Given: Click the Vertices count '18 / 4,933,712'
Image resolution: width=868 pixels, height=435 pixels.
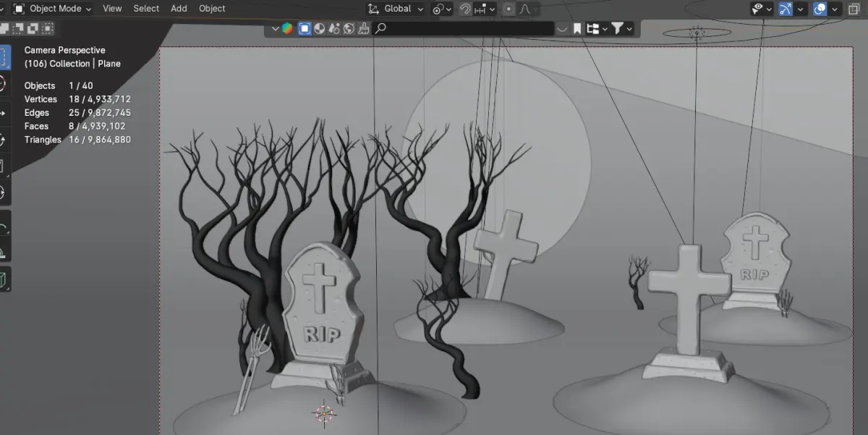Looking at the screenshot, I should coord(100,99).
